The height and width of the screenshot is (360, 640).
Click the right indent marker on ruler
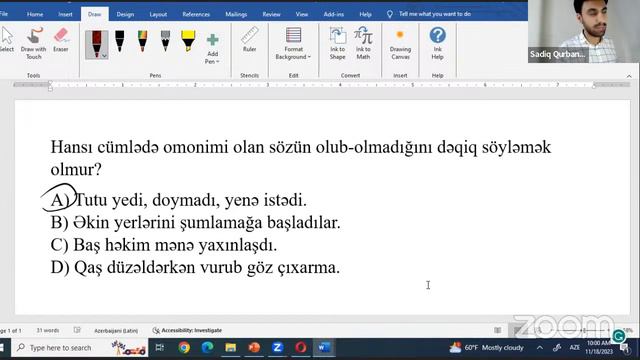pos(594,85)
